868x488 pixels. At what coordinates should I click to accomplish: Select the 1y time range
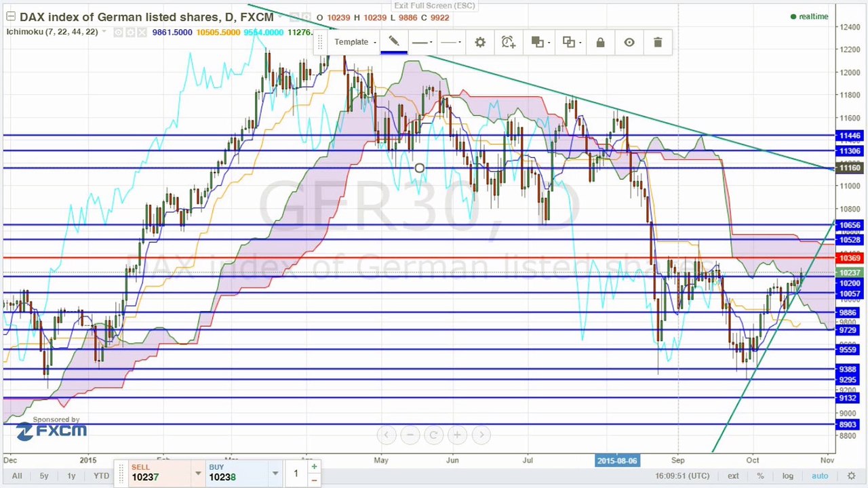[71, 476]
